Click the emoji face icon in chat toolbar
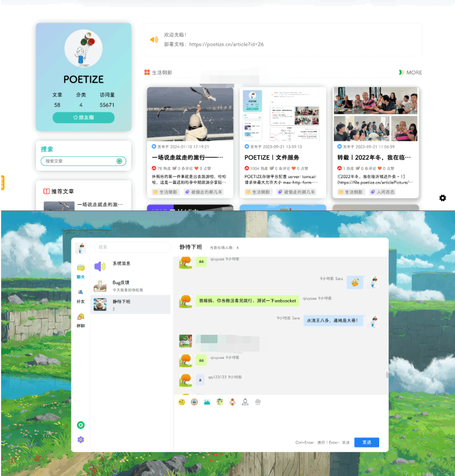The height and width of the screenshot is (476, 455). click(182, 402)
